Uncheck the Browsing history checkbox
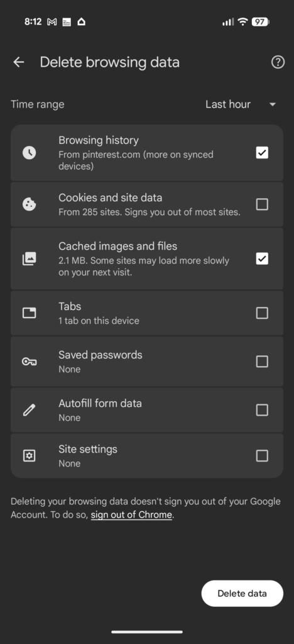The width and height of the screenshot is (294, 644). [262, 153]
